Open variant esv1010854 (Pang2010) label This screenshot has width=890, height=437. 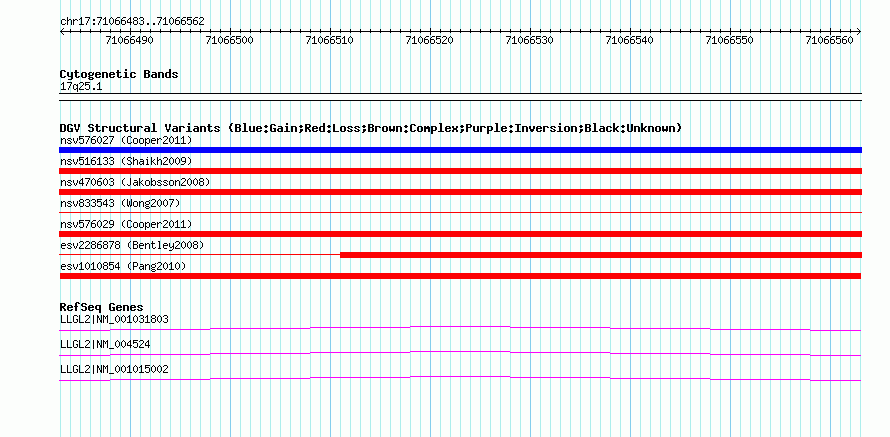point(123,266)
